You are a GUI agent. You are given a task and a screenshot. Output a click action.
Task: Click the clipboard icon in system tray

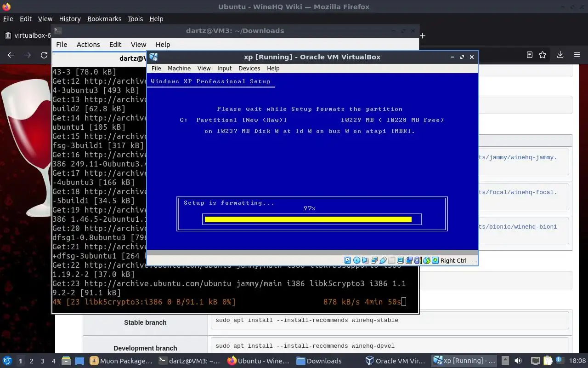[x=548, y=361]
